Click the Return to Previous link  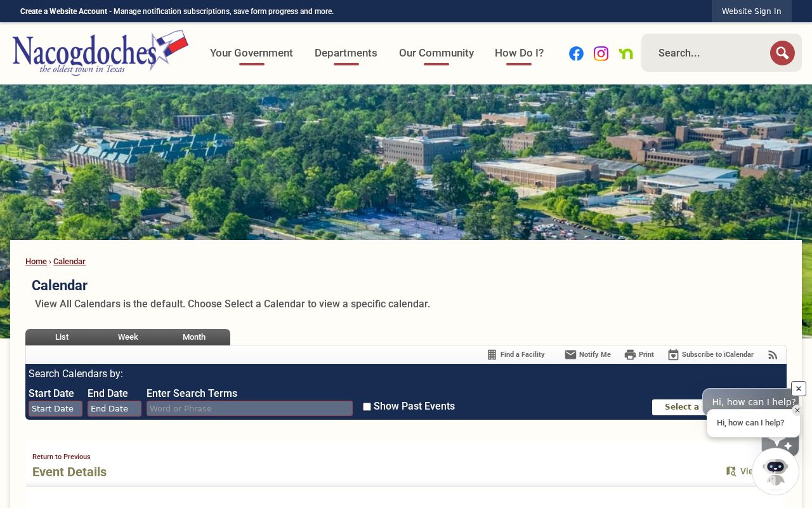click(62, 457)
